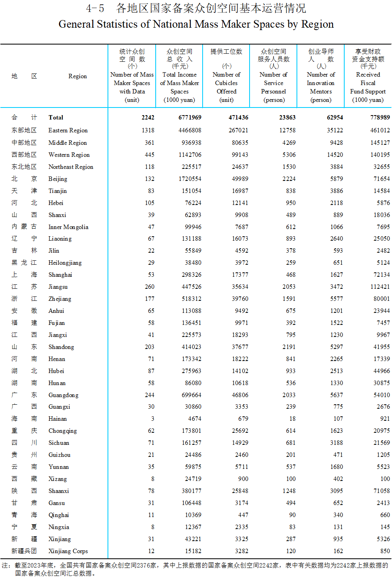Select the 'Beijing' row label
This screenshot has width=392, height=578.
coord(58,179)
